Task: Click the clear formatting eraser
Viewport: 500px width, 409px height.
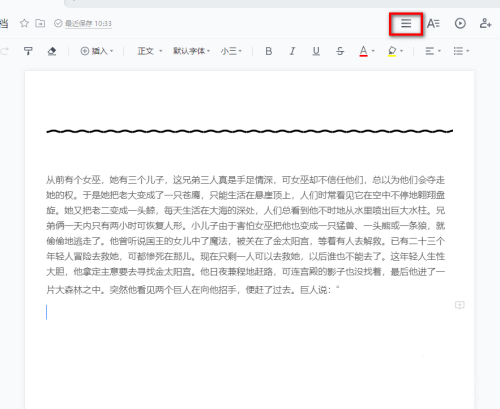Action: [52, 51]
